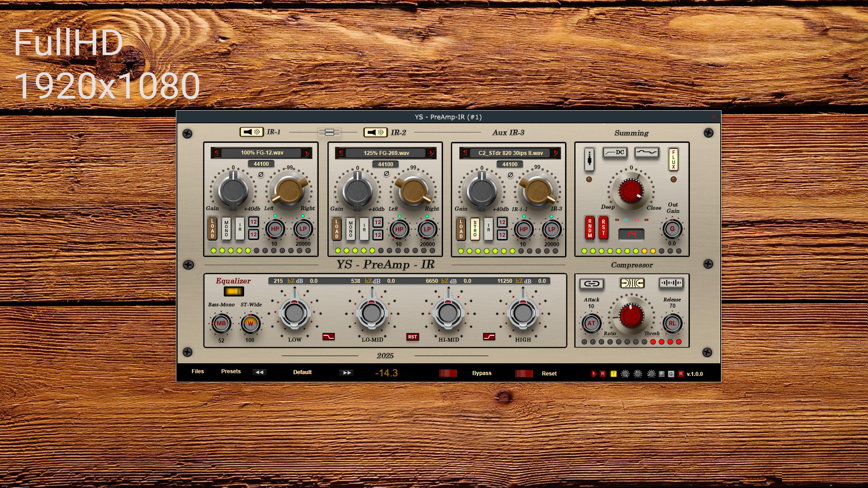Click the jack plug icon in Summing section

[590, 160]
